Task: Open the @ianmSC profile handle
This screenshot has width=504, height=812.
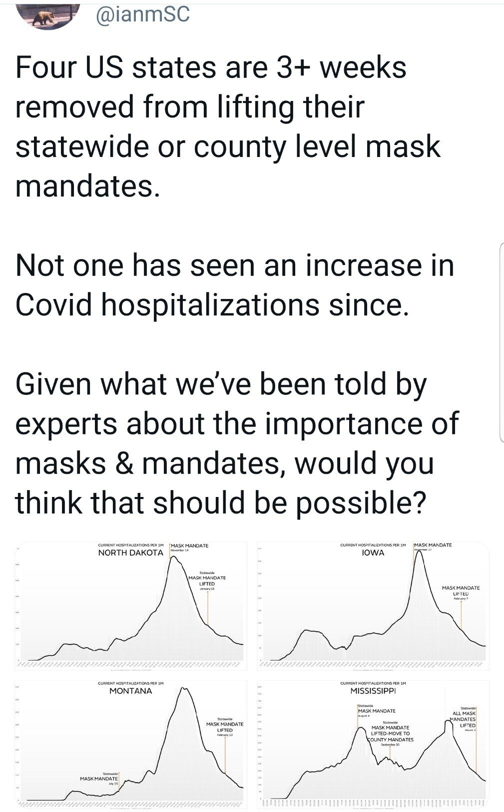Action: click(x=143, y=14)
